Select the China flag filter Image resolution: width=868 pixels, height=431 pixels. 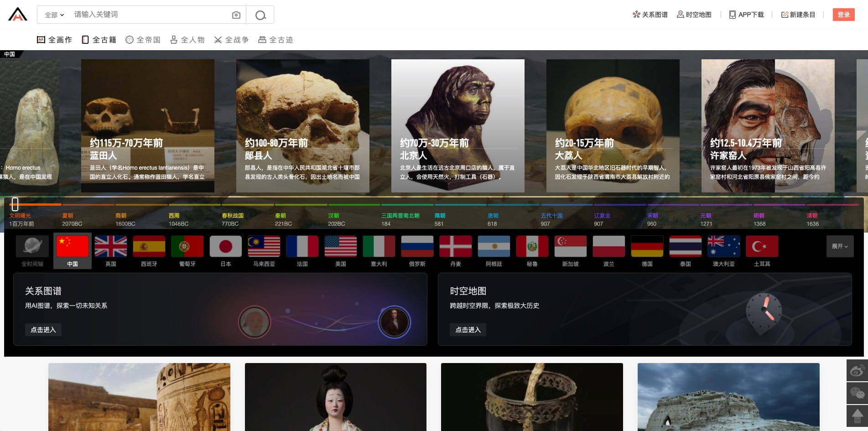pyautogui.click(x=73, y=247)
